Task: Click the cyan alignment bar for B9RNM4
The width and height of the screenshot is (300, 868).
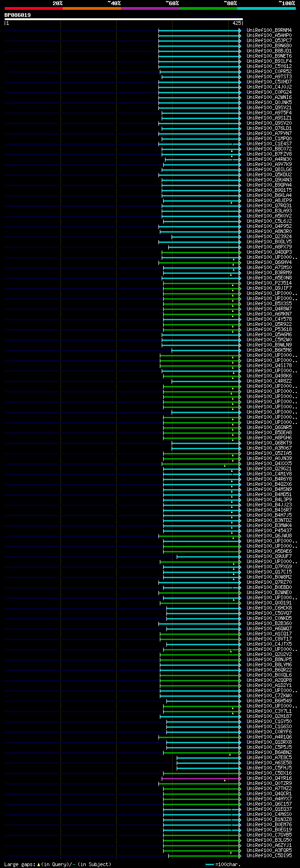Action: [200, 30]
